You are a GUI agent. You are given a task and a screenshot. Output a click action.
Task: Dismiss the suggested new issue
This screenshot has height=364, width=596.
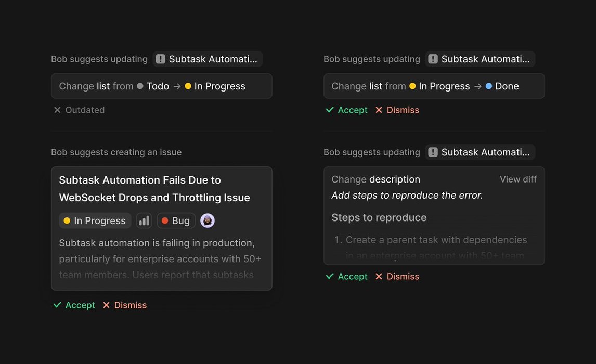124,305
